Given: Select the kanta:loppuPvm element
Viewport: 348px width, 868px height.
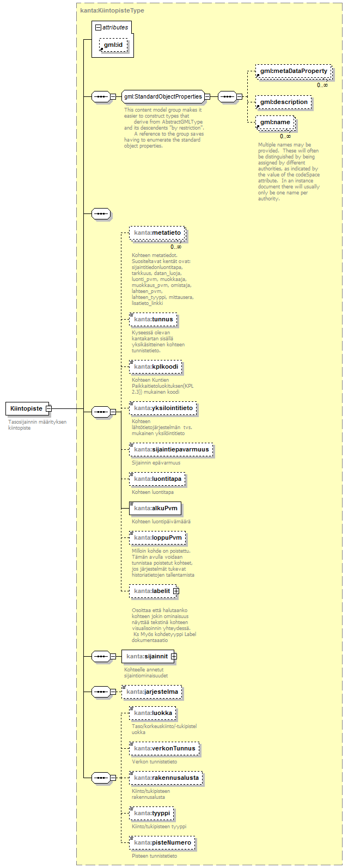Looking at the screenshot, I should 157,538.
